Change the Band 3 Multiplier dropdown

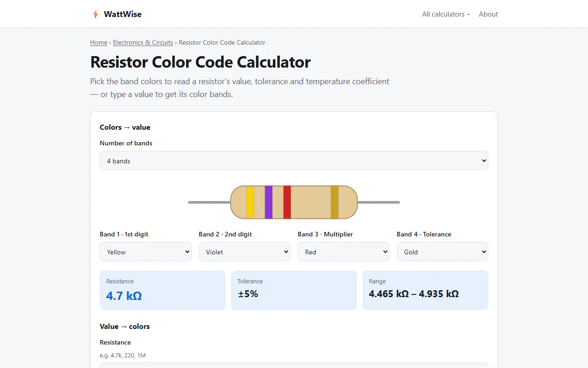coord(344,252)
